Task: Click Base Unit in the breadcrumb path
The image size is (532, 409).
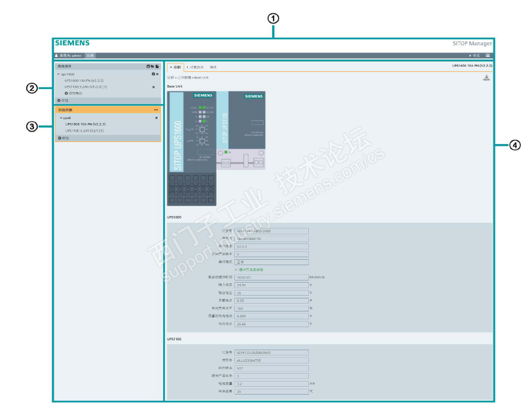Action: (x=202, y=78)
